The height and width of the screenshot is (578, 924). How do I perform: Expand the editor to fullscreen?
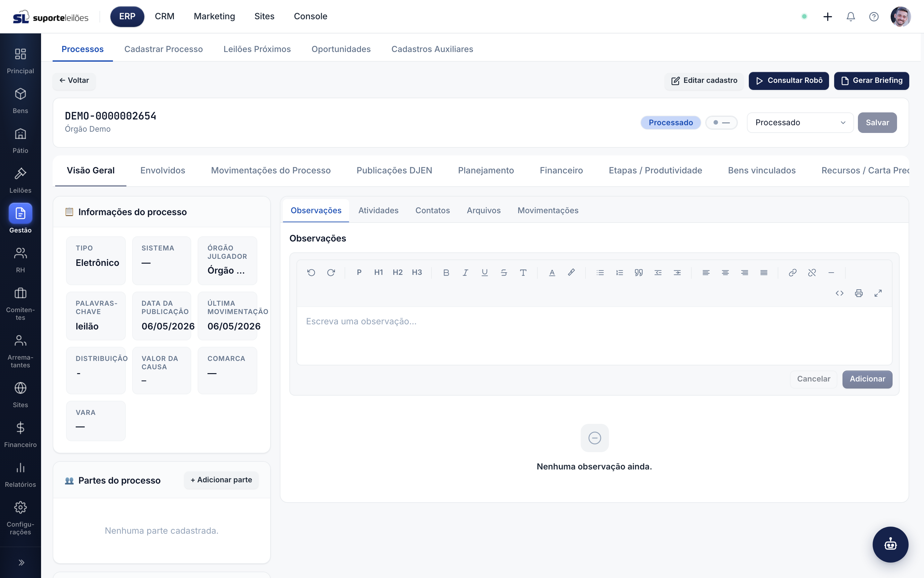click(878, 293)
